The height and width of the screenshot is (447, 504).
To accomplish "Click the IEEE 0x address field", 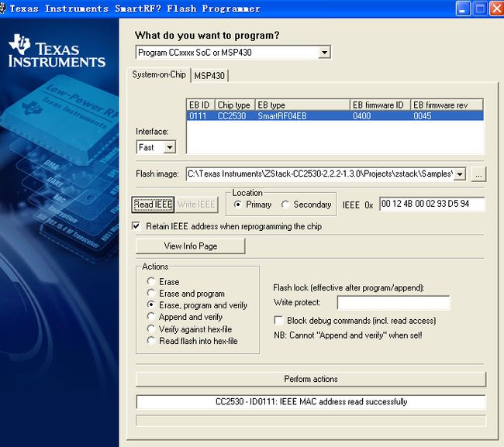I will [x=432, y=204].
